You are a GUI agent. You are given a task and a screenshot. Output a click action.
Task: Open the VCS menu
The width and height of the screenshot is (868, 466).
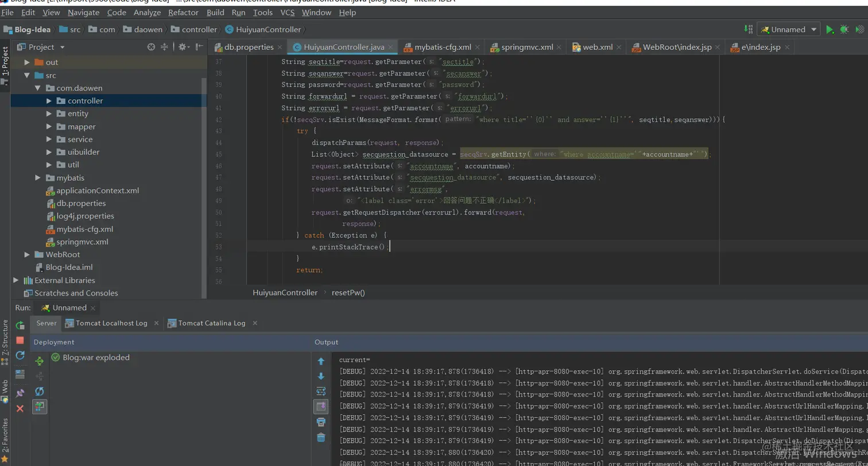[287, 12]
